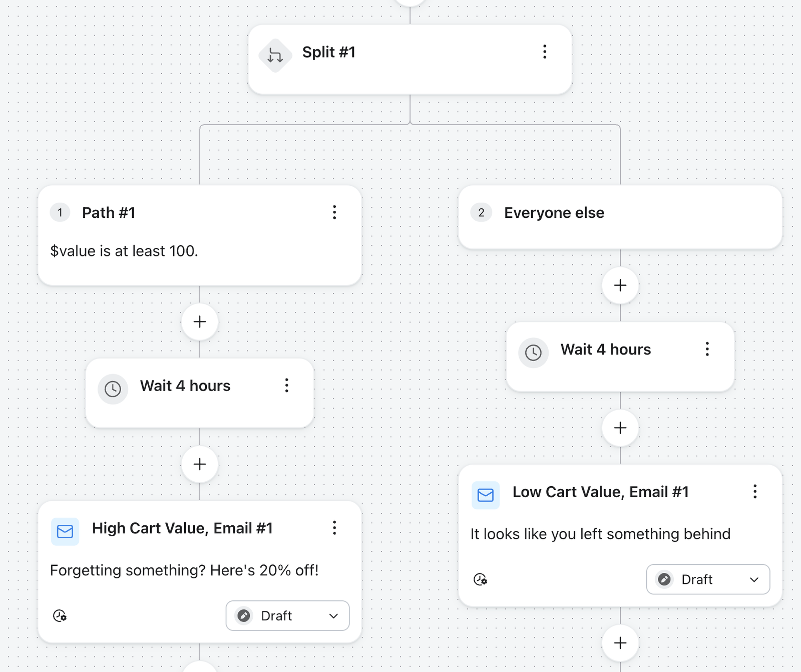Select the Path #1 card title
The width and height of the screenshot is (801, 672).
pyautogui.click(x=109, y=213)
